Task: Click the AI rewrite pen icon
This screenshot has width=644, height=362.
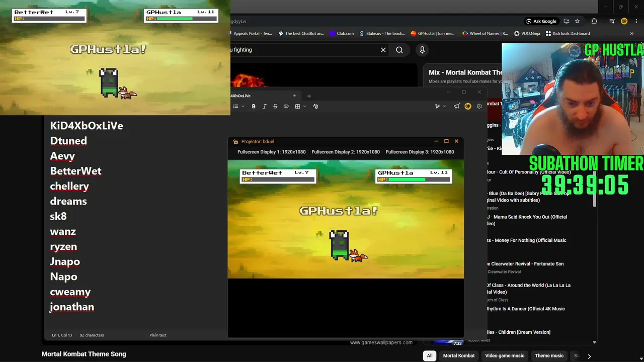Action: pos(437,106)
